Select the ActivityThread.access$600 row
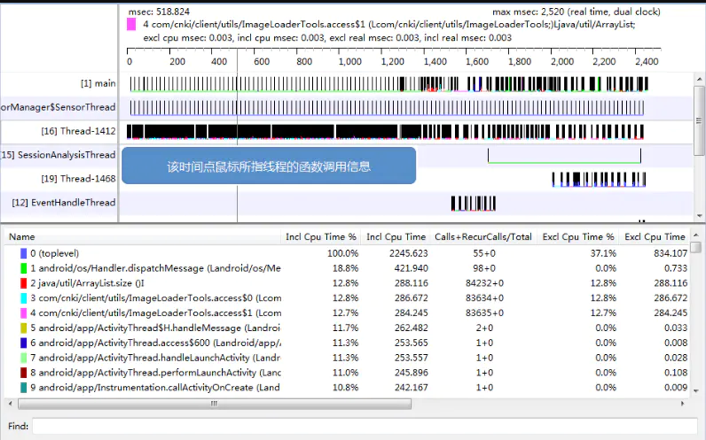This screenshot has width=706, height=440. [x=347, y=343]
